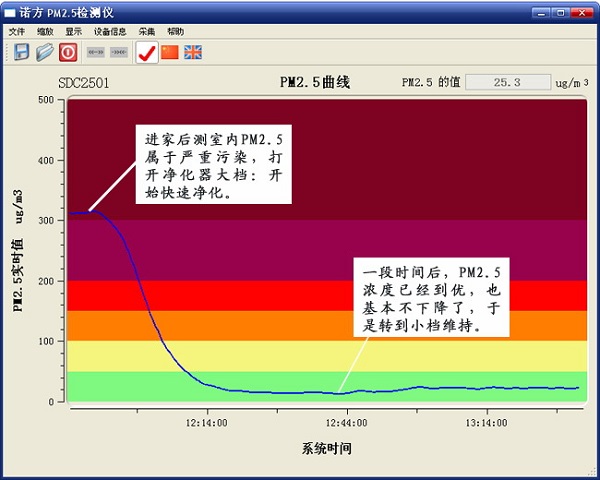Click the 100 y-axis label

[x=46, y=341]
